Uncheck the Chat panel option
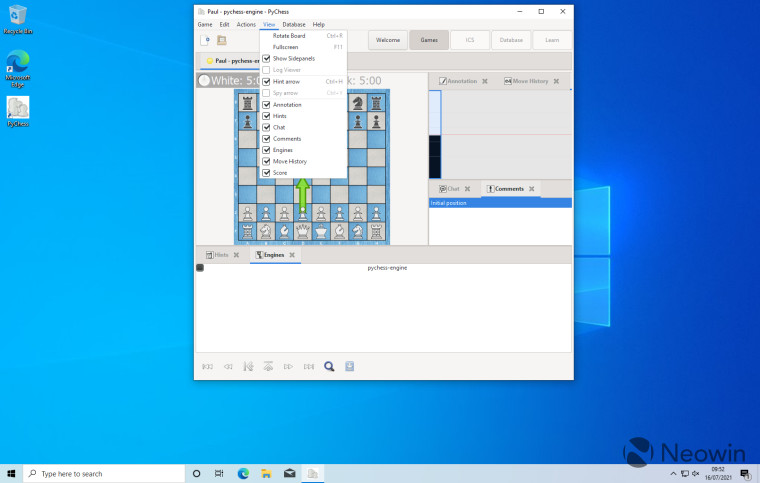Screen dimensions: 760x483 point(266,127)
